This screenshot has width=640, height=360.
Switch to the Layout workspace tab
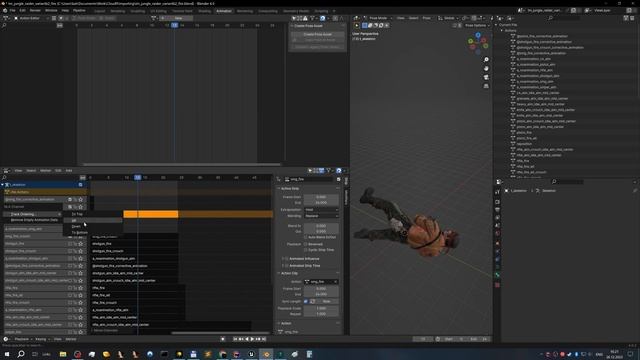[x=100, y=11]
